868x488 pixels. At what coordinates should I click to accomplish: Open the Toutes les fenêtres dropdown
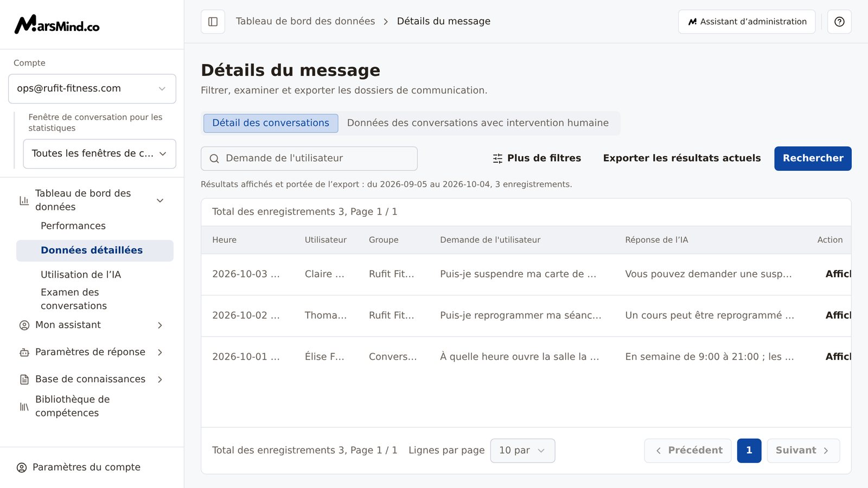[x=99, y=153]
